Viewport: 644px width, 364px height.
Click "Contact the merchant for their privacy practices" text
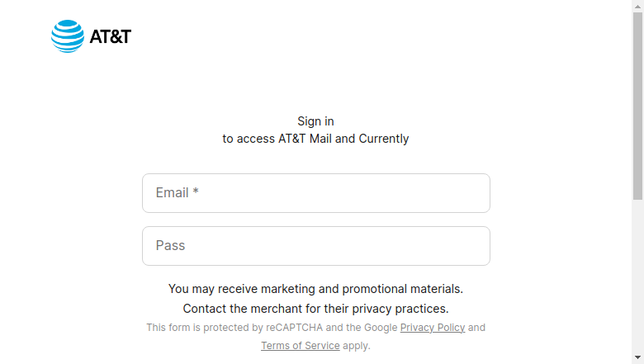[x=315, y=309]
